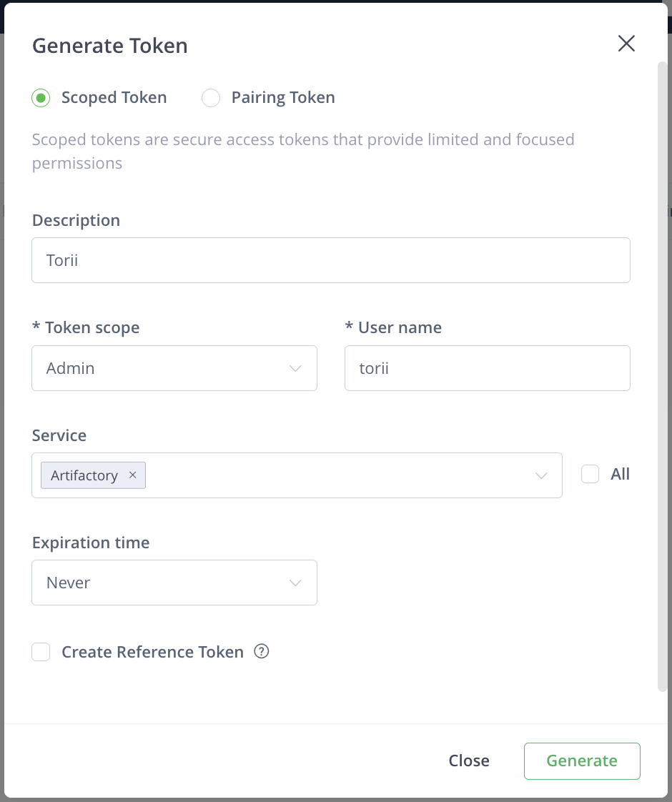
Task: Open the Service multi-select field
Action: 322,475
